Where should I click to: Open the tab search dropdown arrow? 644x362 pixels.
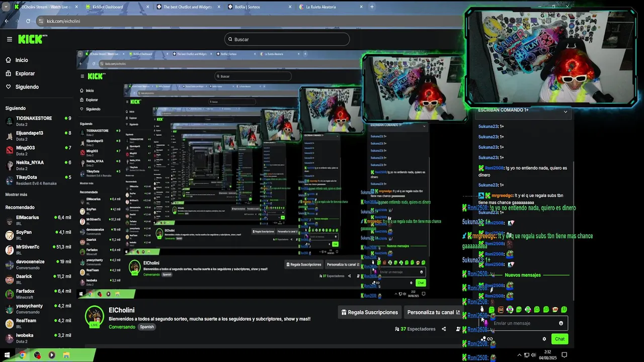(x=5, y=7)
